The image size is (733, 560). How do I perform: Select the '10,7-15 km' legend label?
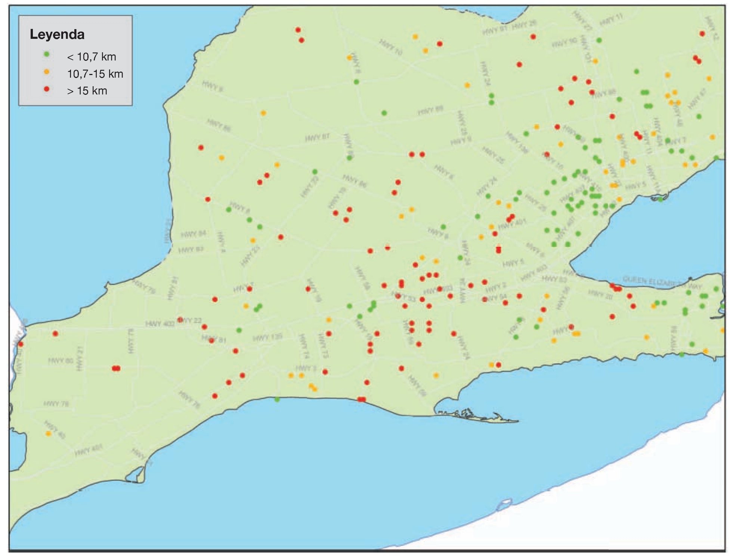click(x=95, y=74)
